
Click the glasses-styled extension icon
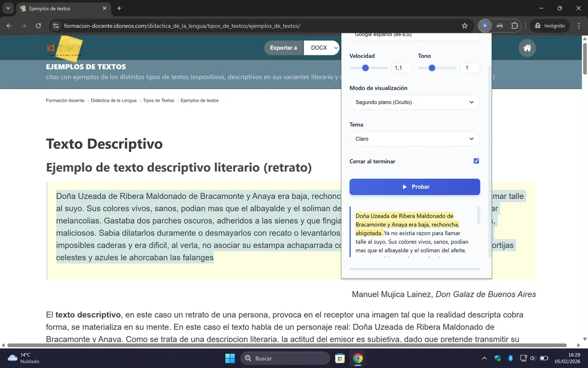click(500, 26)
